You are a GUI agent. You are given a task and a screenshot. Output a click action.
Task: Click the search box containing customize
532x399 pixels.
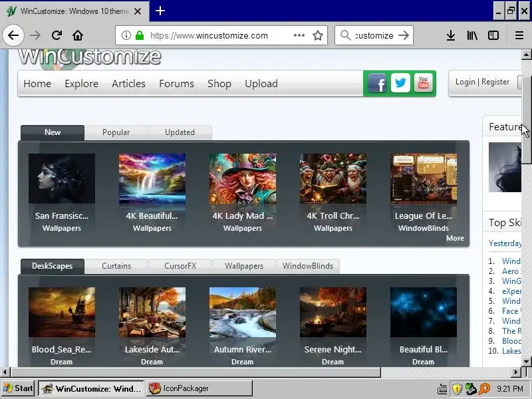pyautogui.click(x=374, y=35)
